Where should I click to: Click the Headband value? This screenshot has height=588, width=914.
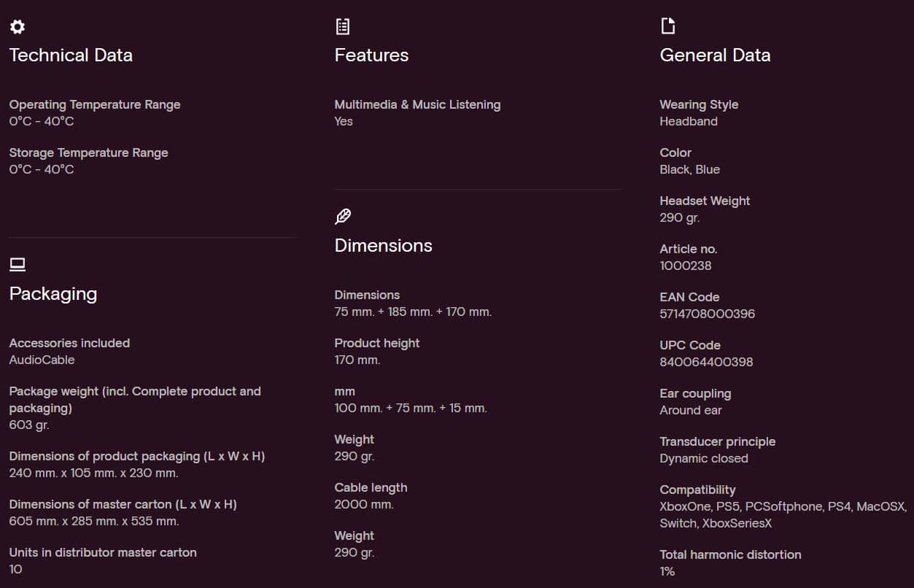(689, 121)
